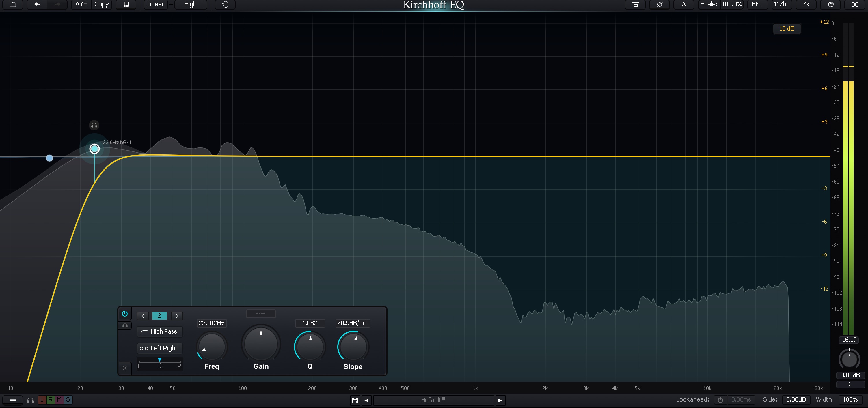Toggle the S side monitor button
This screenshot has width=868, height=408.
tap(68, 400)
